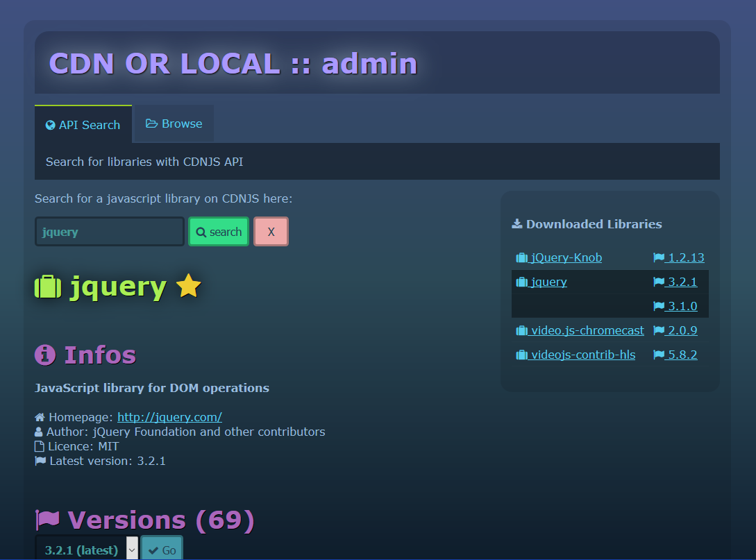Click the CDN OR LOCAL :: admin title
The image size is (756, 560).
[x=233, y=64]
